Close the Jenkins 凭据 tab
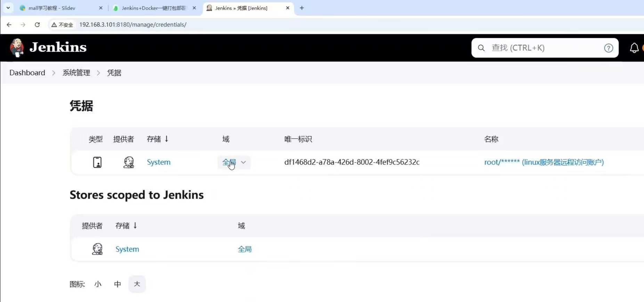The height and width of the screenshot is (302, 644). tap(287, 8)
